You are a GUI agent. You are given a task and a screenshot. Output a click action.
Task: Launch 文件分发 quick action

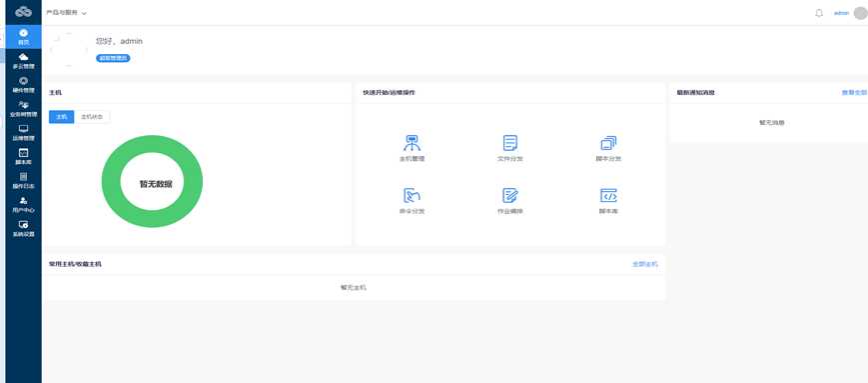point(509,148)
